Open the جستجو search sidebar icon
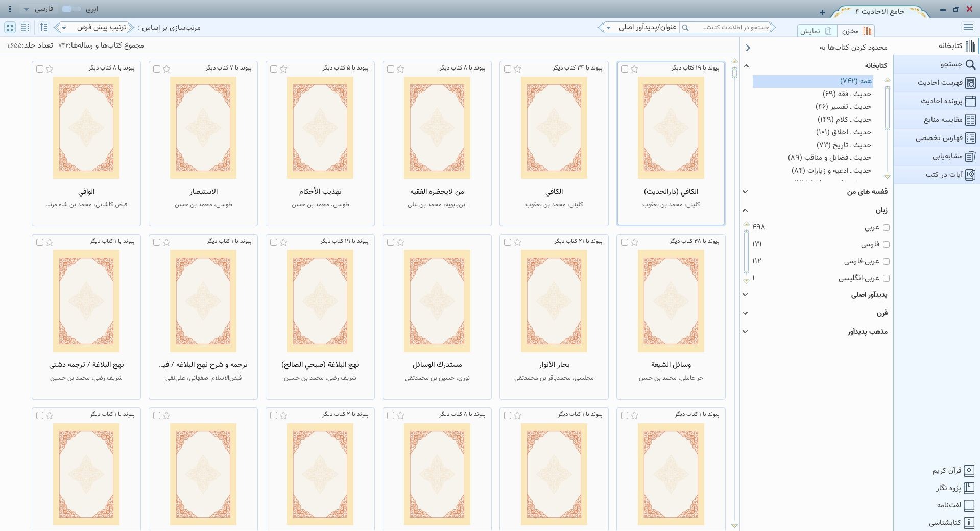The width and height of the screenshot is (980, 531). pyautogui.click(x=970, y=64)
